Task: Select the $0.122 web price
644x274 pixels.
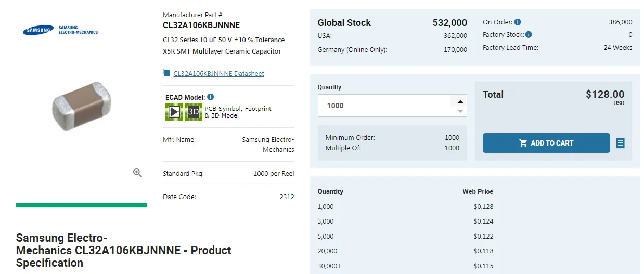Action: (x=483, y=237)
